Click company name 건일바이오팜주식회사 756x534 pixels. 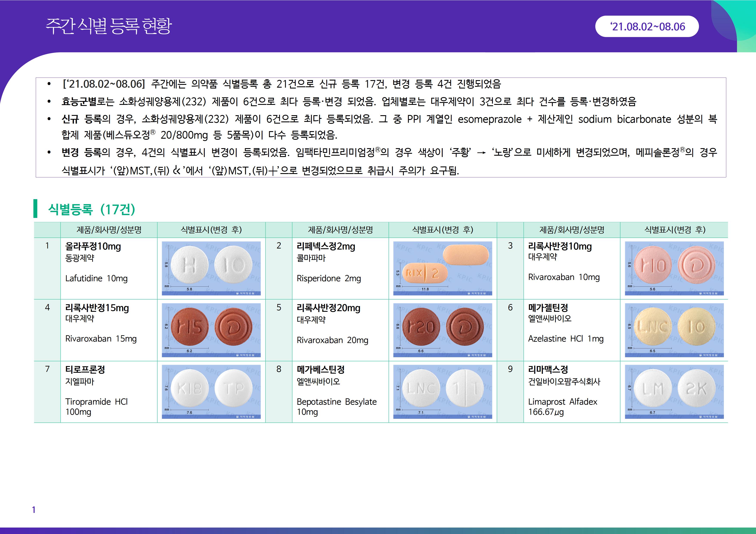click(564, 382)
